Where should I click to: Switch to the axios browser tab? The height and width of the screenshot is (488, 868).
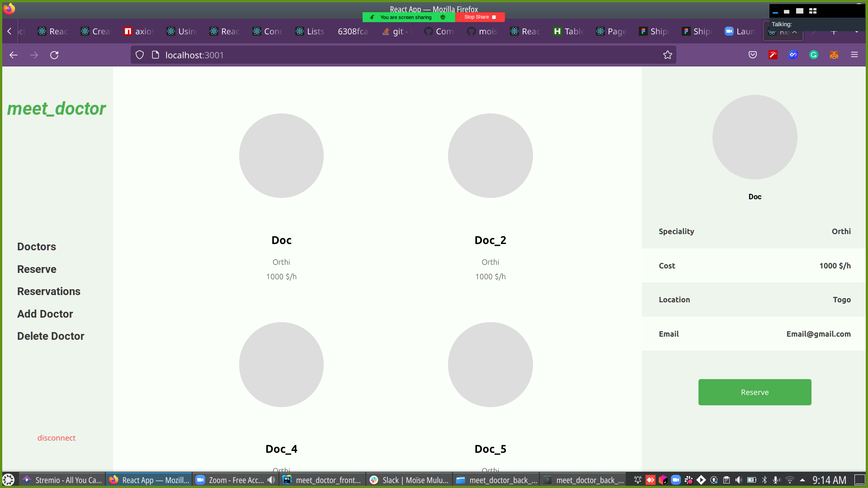(x=139, y=32)
